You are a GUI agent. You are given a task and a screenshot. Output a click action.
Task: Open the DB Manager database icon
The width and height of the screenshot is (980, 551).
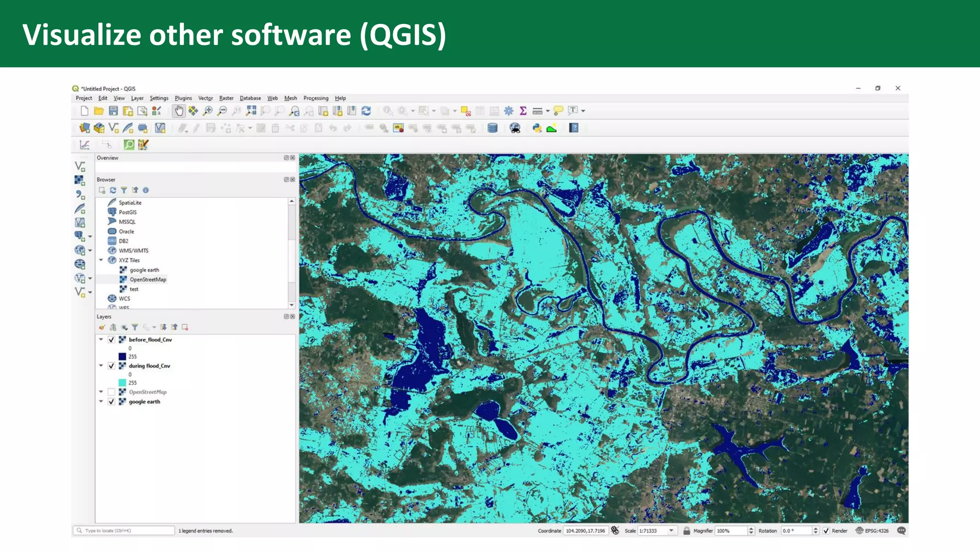tap(492, 128)
